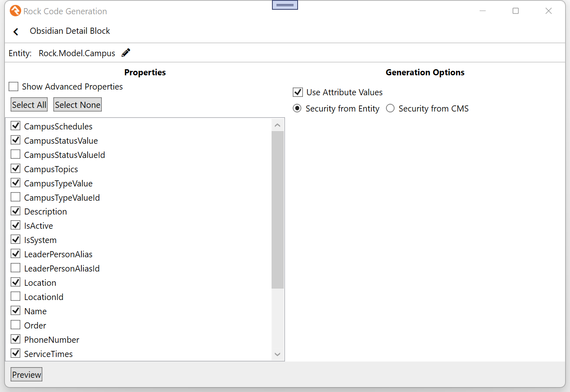
Task: Close the Rock Code Generation window
Action: pyautogui.click(x=548, y=11)
